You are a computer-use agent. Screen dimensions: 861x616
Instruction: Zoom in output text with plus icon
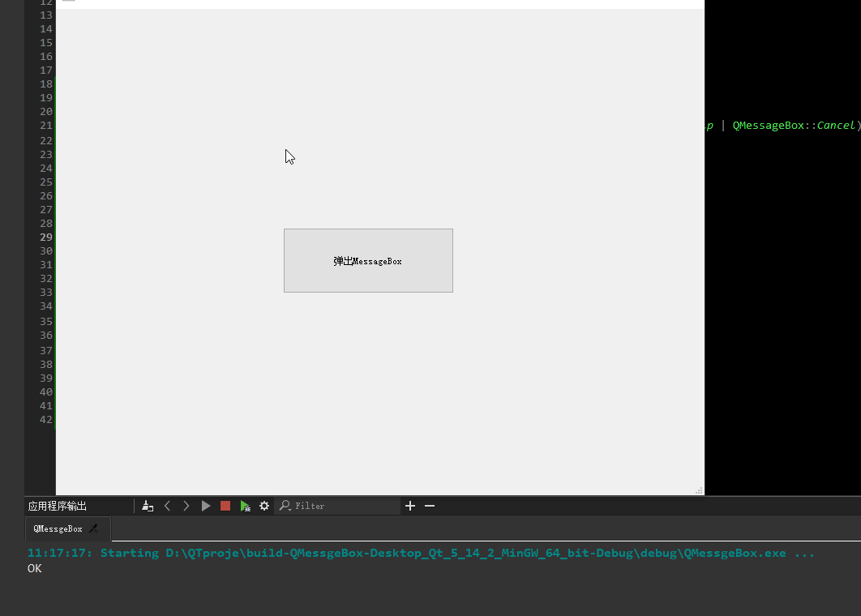(410, 506)
